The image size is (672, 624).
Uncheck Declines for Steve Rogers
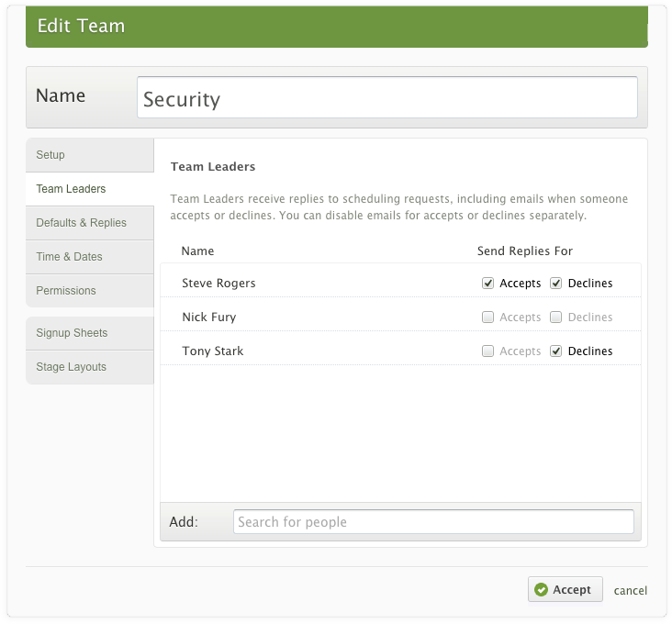coord(556,284)
